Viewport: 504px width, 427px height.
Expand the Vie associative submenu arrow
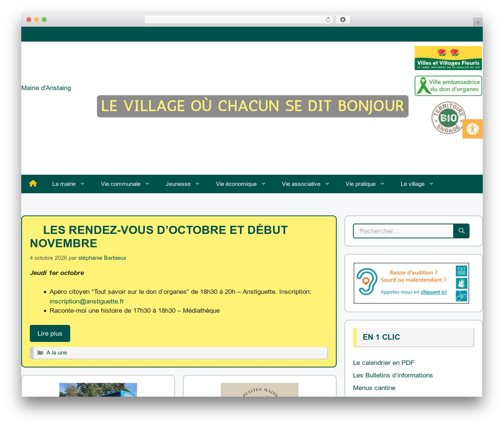pos(327,184)
